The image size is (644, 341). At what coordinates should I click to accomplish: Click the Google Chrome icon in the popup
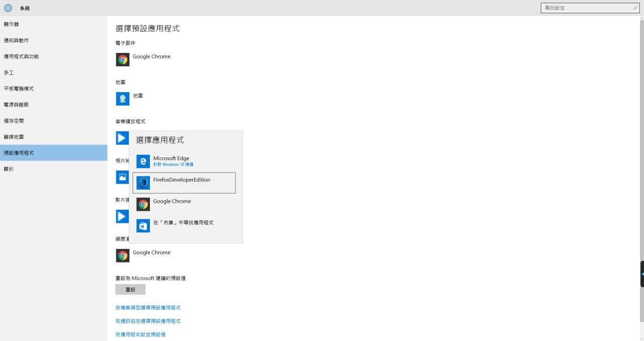pyautogui.click(x=143, y=204)
